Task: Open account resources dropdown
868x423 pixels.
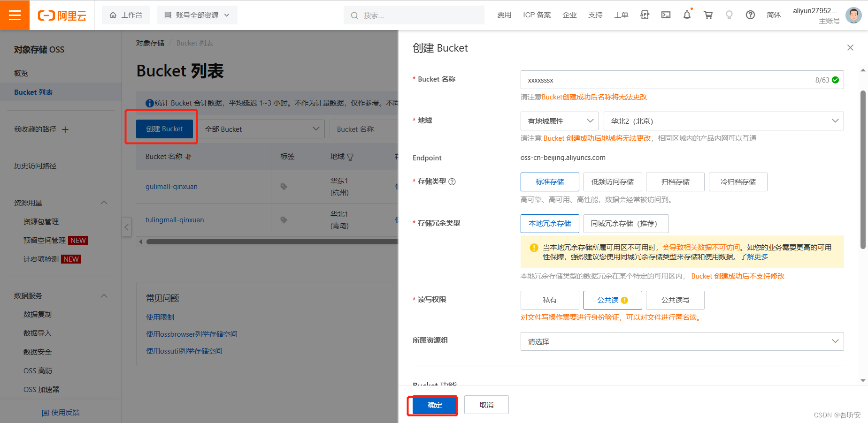Action: pos(197,15)
